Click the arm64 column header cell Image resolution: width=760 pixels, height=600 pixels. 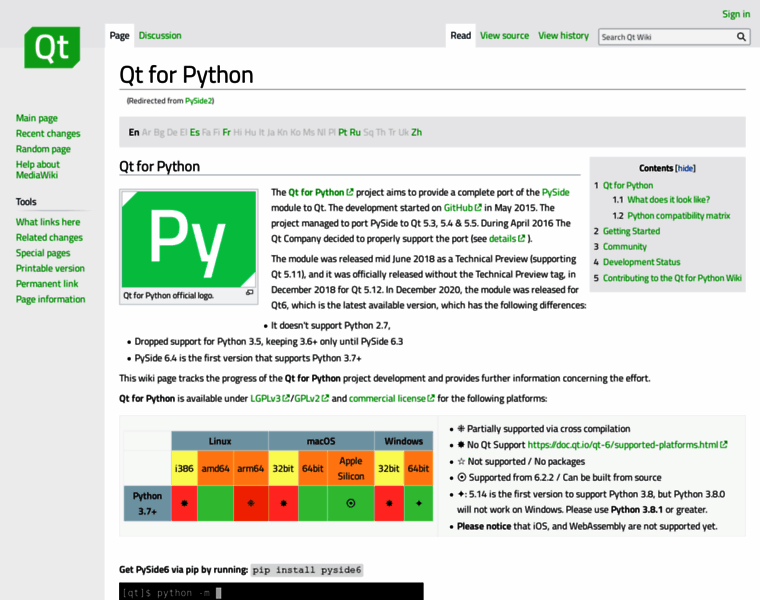[x=251, y=468]
